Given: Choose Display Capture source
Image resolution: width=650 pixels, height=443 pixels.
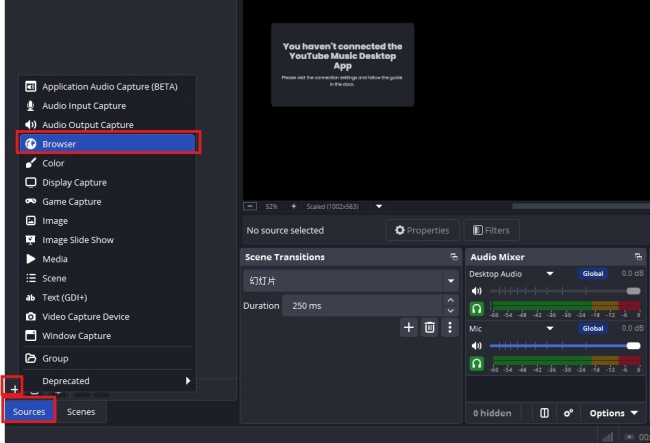Looking at the screenshot, I should click(107, 182).
